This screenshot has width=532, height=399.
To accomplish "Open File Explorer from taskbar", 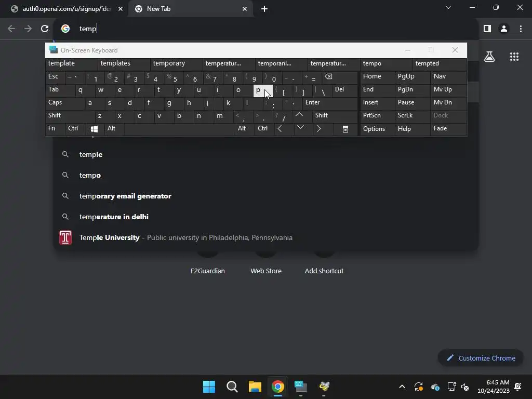I will pos(255,387).
